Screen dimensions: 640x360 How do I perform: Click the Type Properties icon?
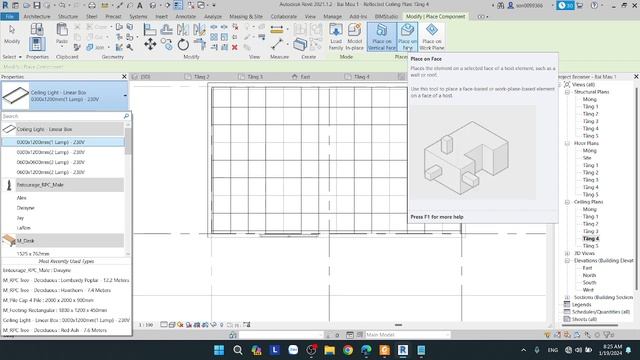[x=37, y=29]
